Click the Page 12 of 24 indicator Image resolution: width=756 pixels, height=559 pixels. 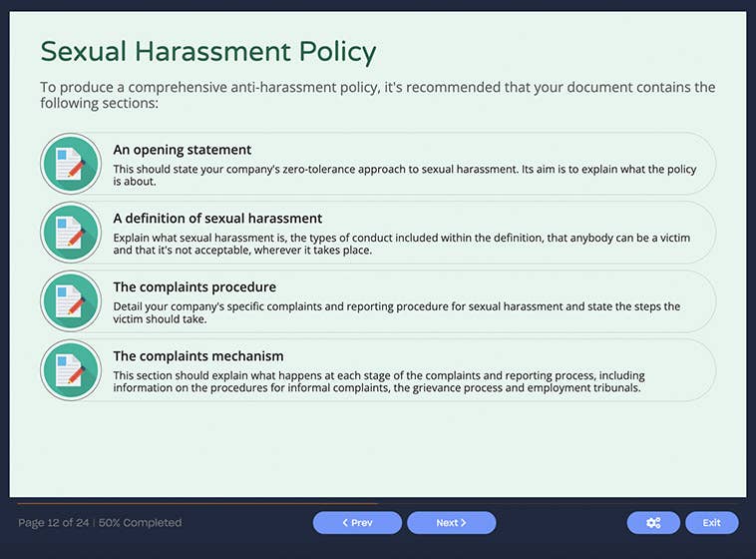(53, 523)
